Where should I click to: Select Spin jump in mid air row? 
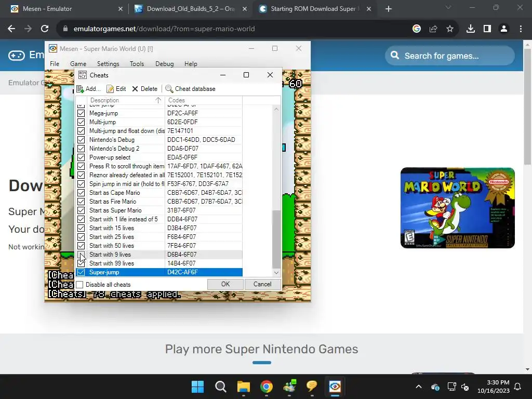(159, 184)
